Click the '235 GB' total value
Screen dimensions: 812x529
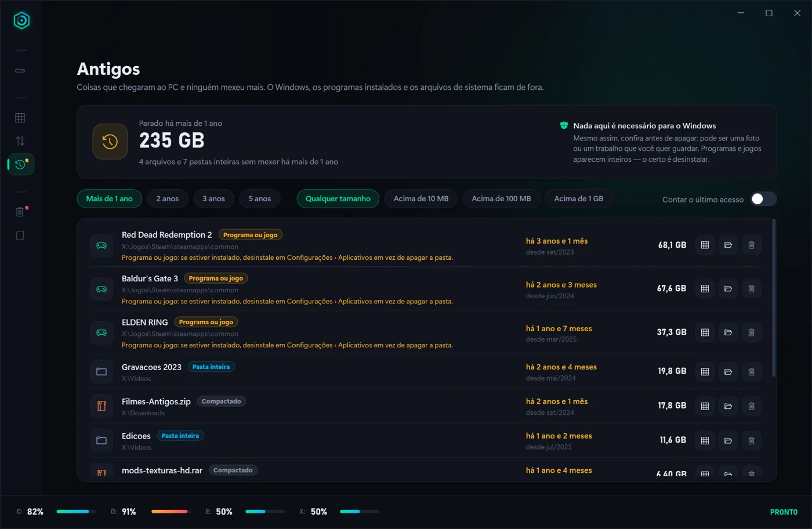[172, 140]
